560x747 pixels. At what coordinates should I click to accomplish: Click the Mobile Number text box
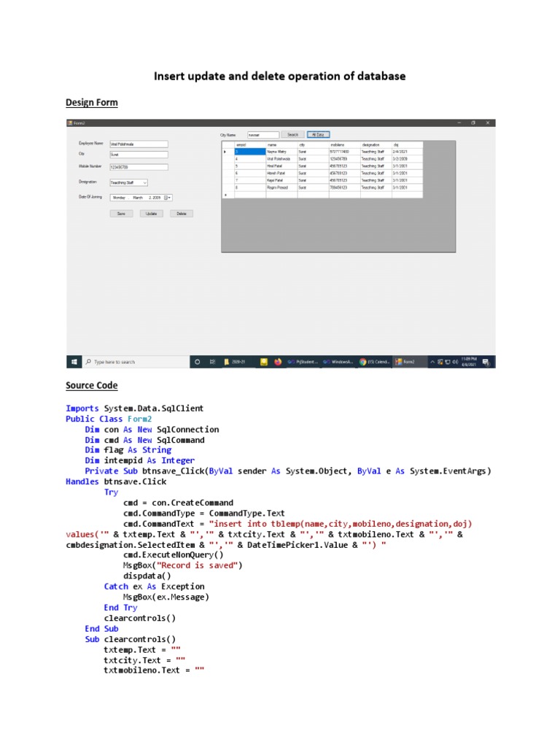138,167
